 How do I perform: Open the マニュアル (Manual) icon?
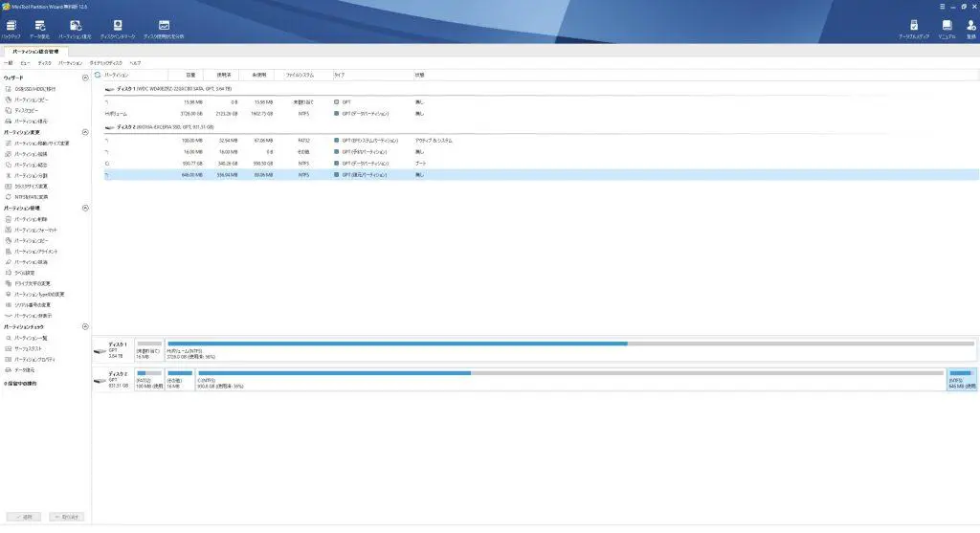(x=947, y=28)
